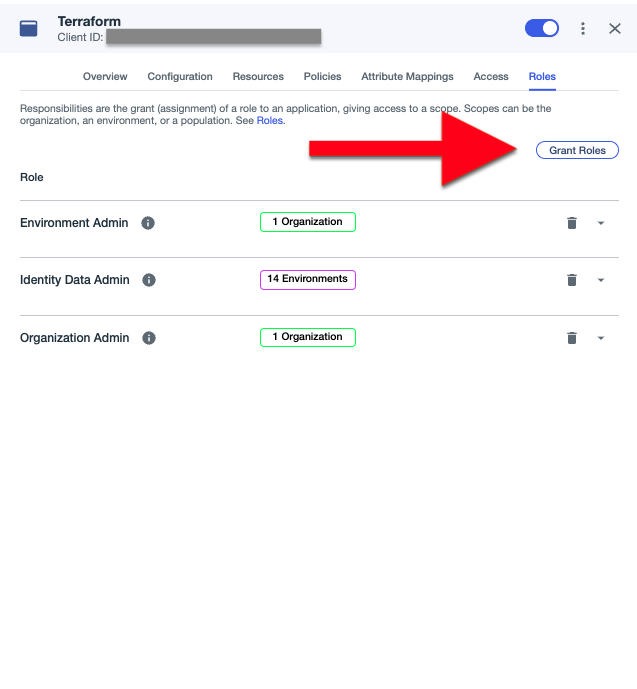Delete the Identity Data Admin role
Screen dimensions: 637x689
coord(572,280)
